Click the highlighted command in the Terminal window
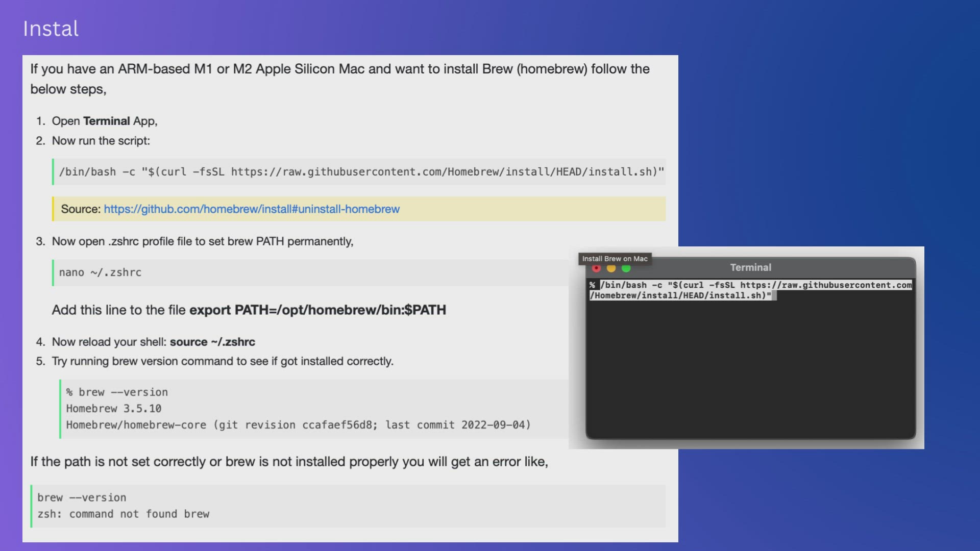 coord(750,290)
